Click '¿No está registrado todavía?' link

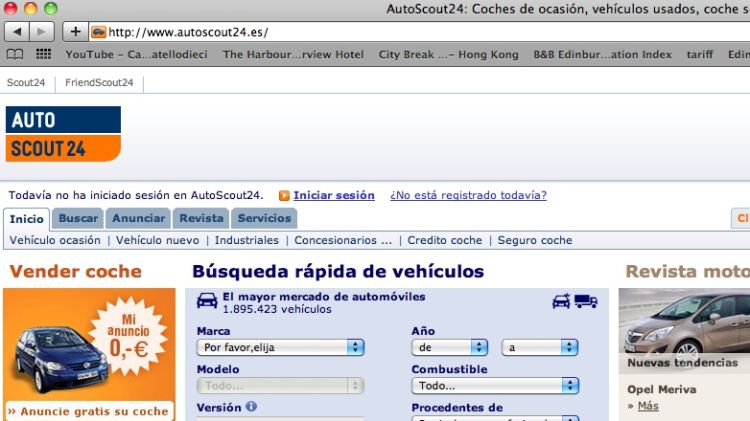coord(468,195)
